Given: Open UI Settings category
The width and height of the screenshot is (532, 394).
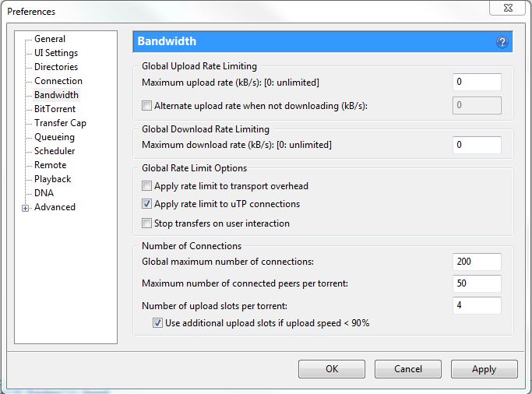Looking at the screenshot, I should 56,53.
